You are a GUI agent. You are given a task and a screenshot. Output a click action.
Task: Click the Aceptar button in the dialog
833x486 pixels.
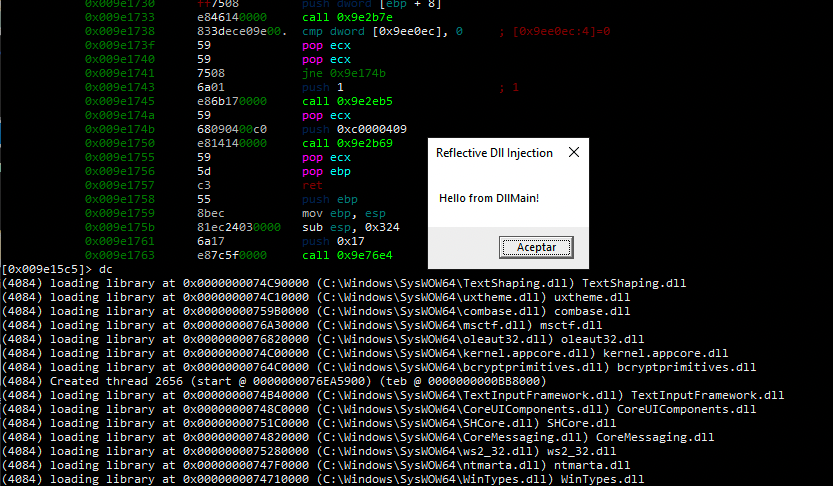tap(536, 248)
